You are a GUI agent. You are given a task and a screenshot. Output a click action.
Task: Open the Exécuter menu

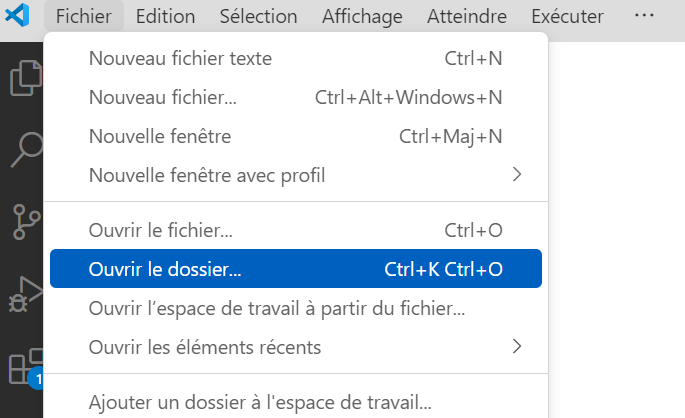pyautogui.click(x=567, y=16)
